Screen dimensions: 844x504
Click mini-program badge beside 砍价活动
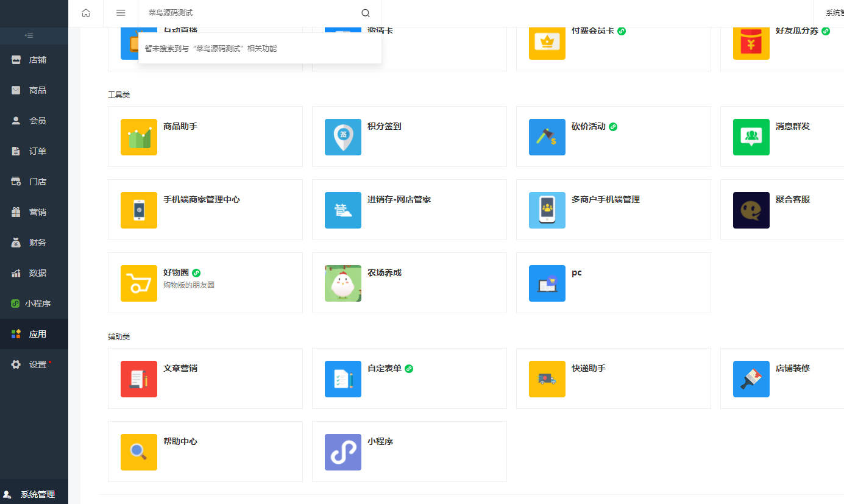coord(613,127)
